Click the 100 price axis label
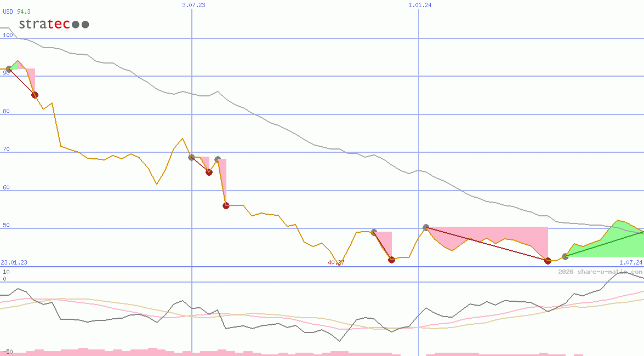The height and width of the screenshot is (356, 644). [8, 35]
